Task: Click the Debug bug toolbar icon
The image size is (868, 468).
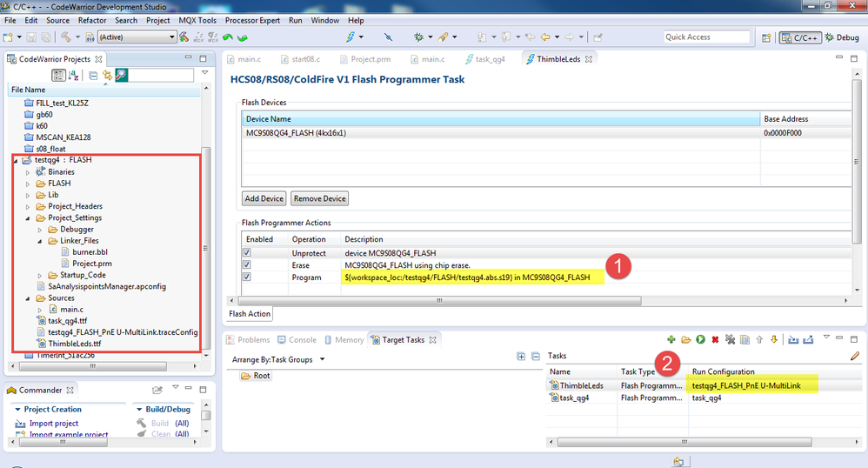Action: pos(418,37)
